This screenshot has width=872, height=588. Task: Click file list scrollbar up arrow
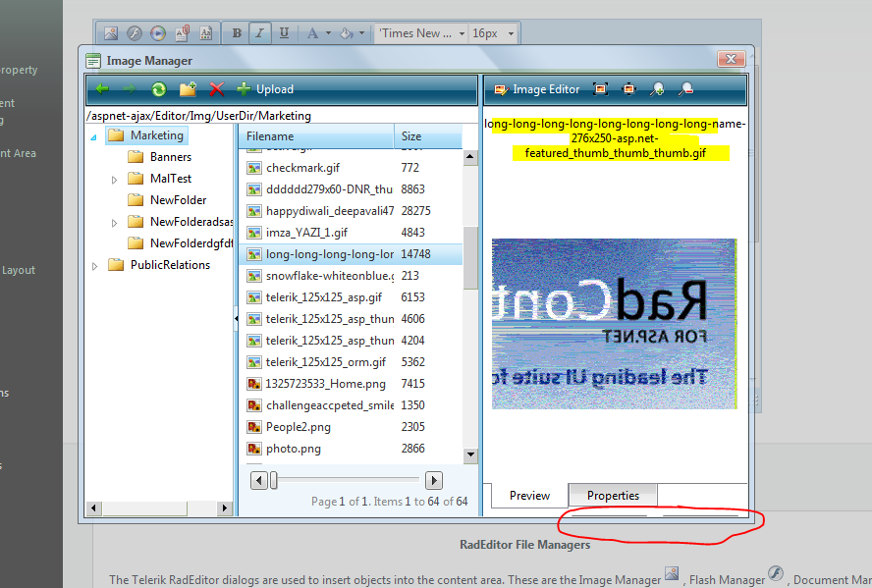470,157
